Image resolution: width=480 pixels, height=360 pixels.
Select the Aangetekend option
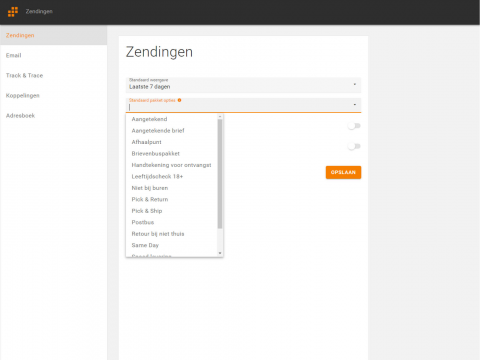pos(171,119)
